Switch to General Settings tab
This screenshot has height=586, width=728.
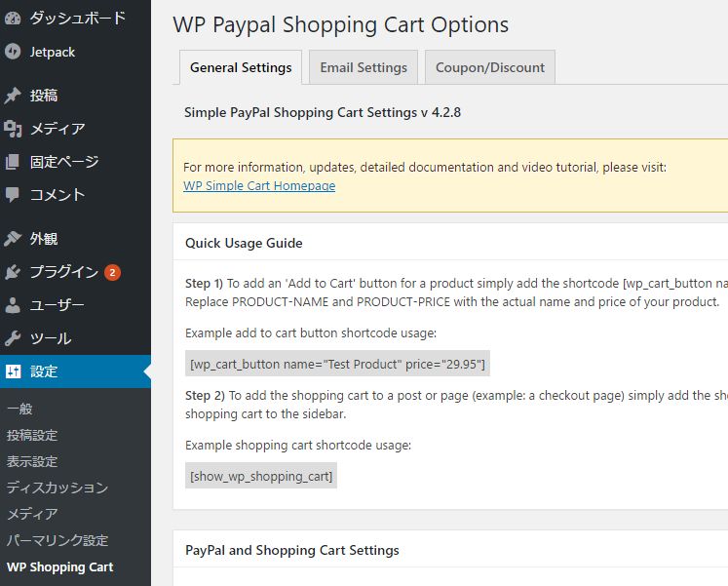point(241,67)
